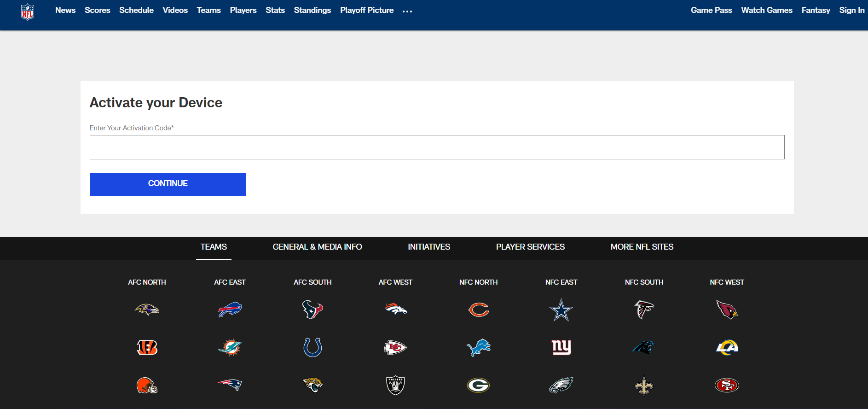Switch to the TEAMS footer tab
This screenshot has width=868, height=409.
click(x=214, y=247)
